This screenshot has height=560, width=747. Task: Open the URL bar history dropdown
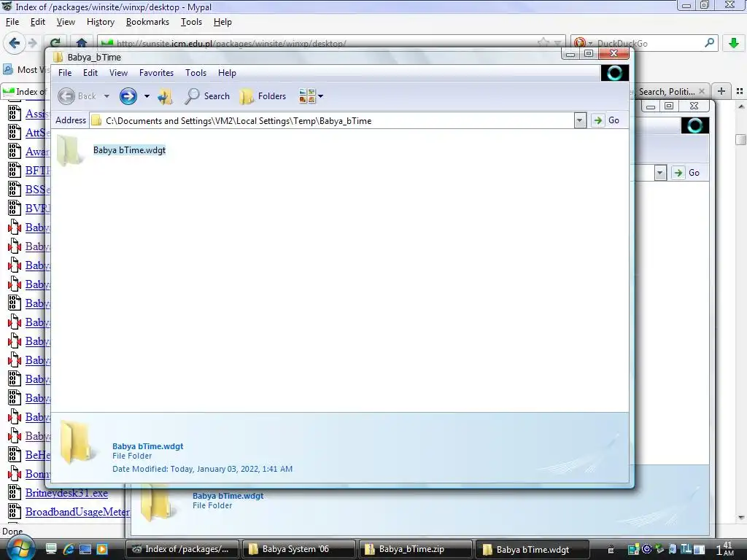click(557, 43)
